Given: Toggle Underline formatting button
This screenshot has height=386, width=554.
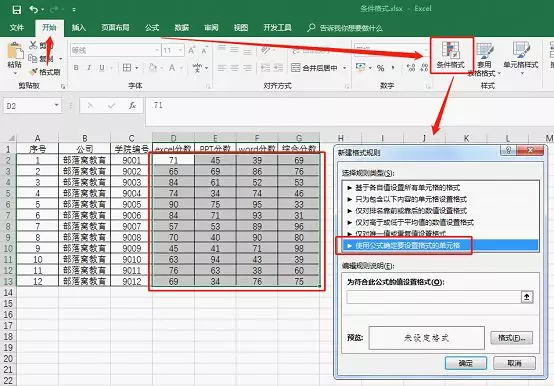Looking at the screenshot, I should [102, 67].
